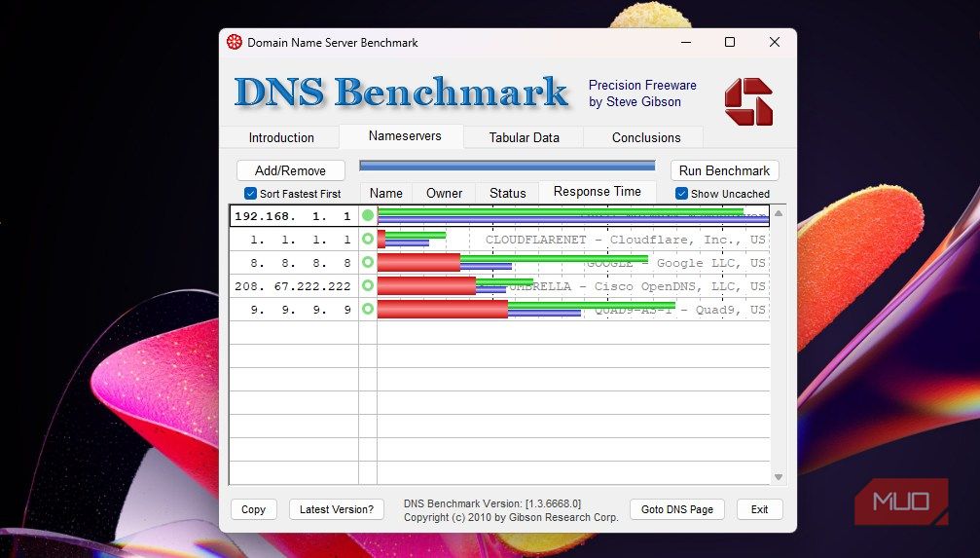Screen dimensions: 980x558
Task: Select nameserver 192.168.1.1
Action: [x=293, y=216]
